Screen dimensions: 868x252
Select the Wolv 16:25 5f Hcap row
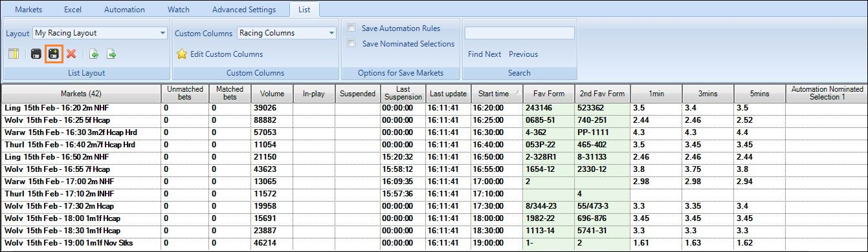pos(434,120)
